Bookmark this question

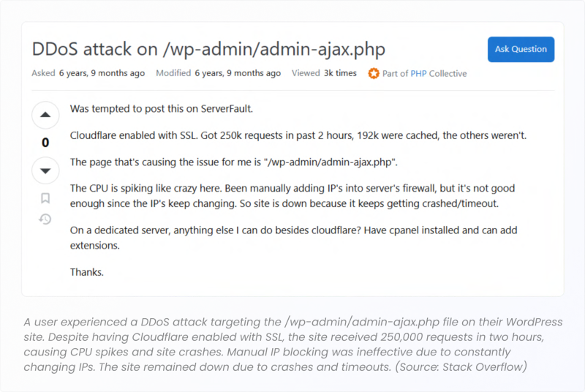tap(45, 198)
